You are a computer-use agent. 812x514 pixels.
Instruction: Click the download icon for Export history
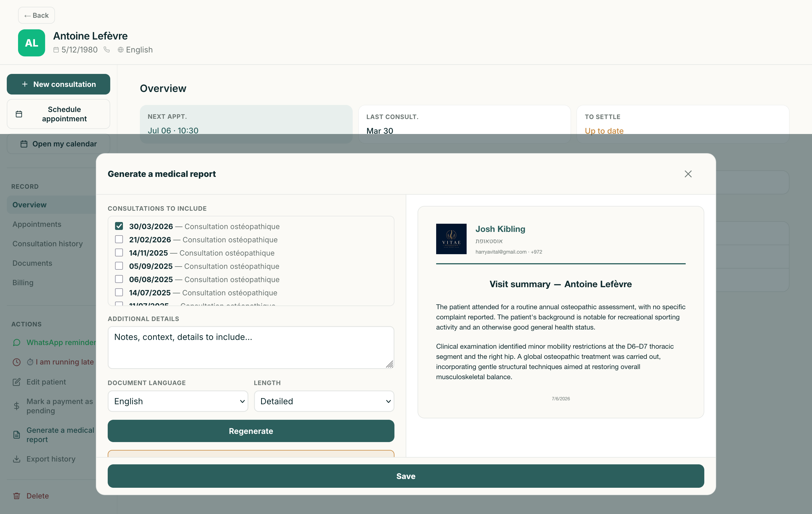click(17, 459)
